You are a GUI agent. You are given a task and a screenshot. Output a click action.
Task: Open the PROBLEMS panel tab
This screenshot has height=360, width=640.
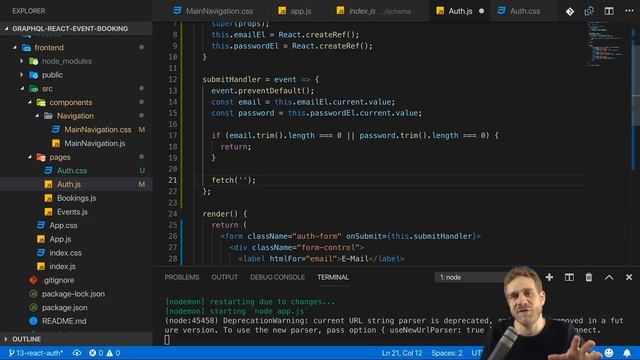(x=182, y=277)
